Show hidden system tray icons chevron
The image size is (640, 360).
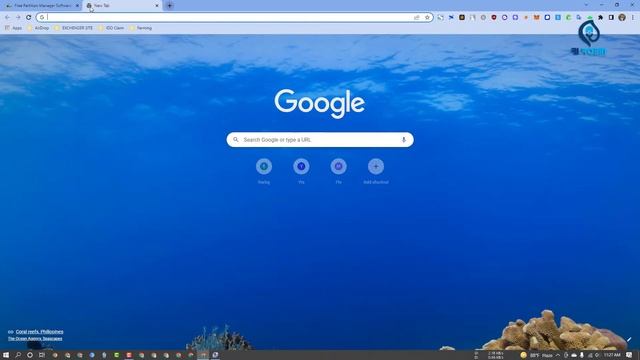[x=558, y=355]
